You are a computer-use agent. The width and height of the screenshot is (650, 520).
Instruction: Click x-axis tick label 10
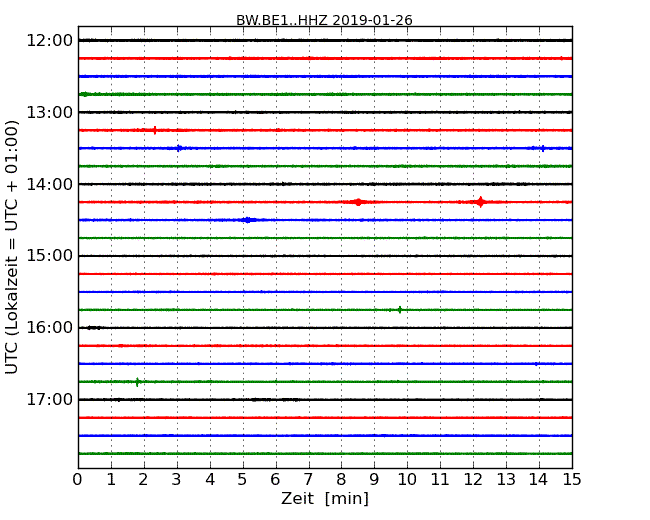(407, 480)
